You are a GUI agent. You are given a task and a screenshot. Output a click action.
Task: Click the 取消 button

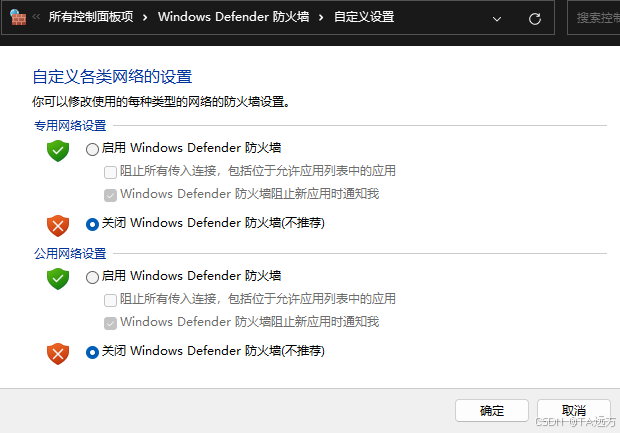(x=573, y=410)
